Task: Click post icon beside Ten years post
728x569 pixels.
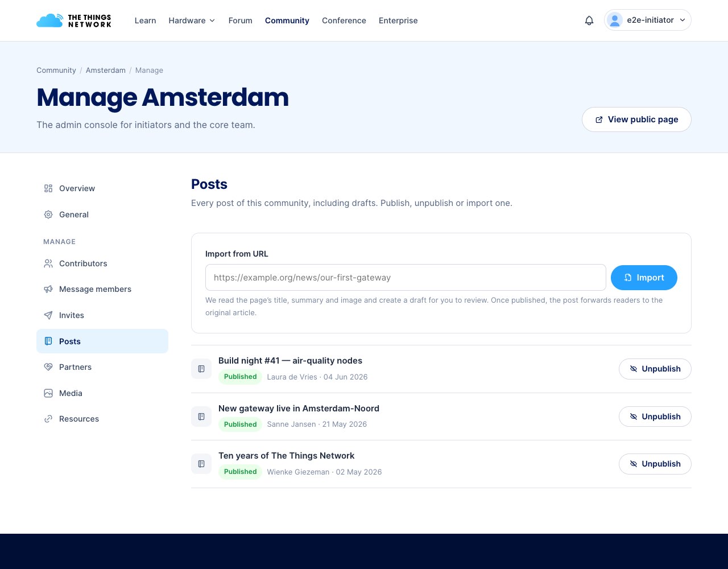Action: pyautogui.click(x=201, y=464)
